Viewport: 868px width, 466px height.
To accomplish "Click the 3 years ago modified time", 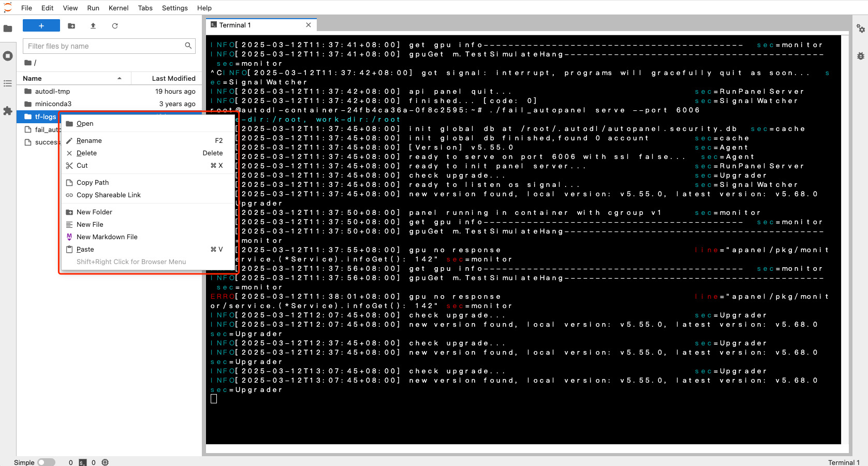I will tap(178, 104).
